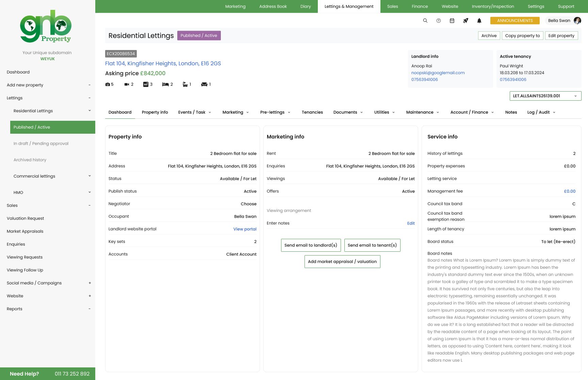The image size is (588, 380).
Task: Expand Social media / Campaigns section
Action: tap(89, 283)
